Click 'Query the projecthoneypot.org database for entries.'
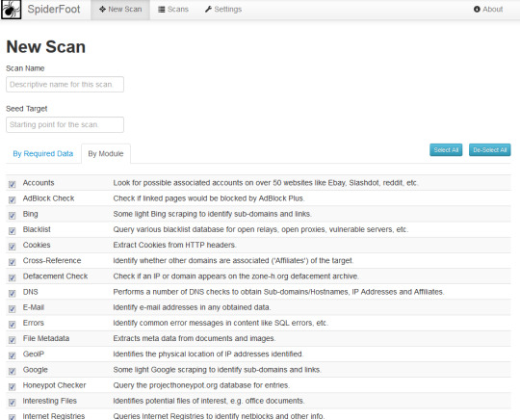The width and height of the screenshot is (520, 420). (x=201, y=385)
